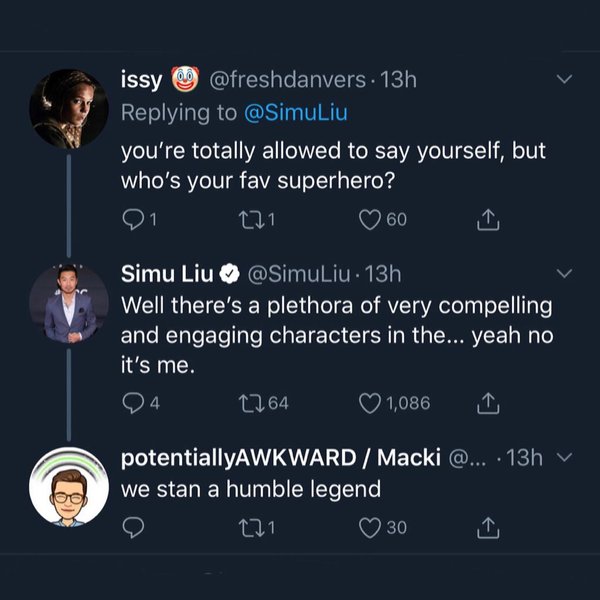View issy's profile picture
The image size is (600, 600).
coord(68,109)
